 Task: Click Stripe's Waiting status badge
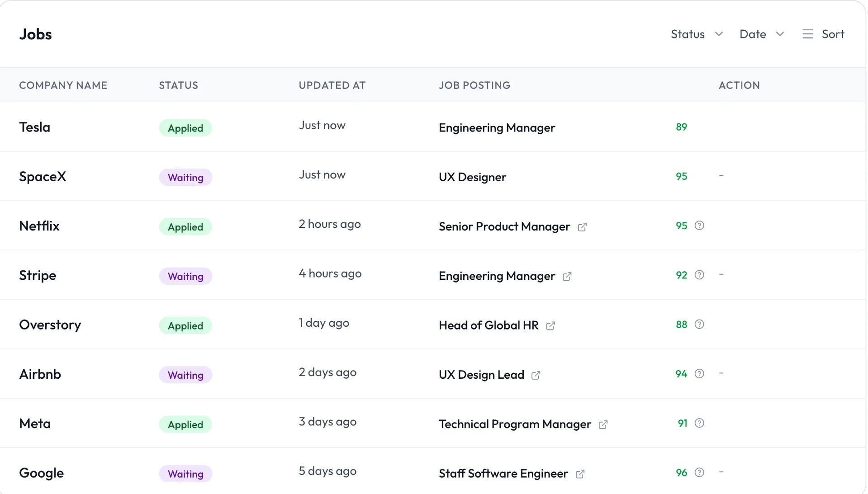185,276
